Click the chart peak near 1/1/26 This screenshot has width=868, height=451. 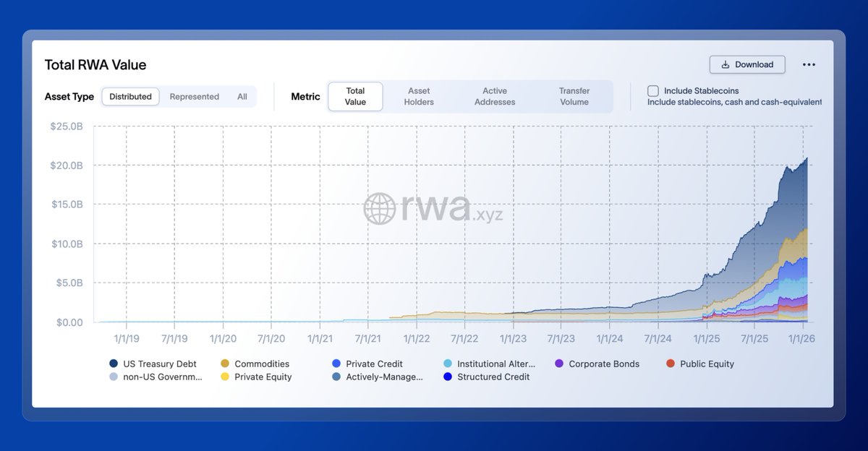click(806, 158)
